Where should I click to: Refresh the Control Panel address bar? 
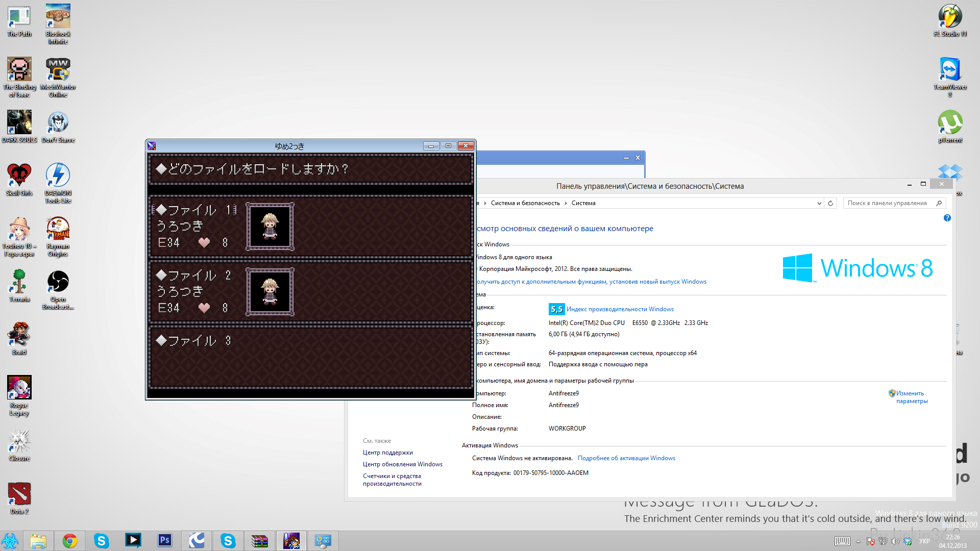point(830,203)
